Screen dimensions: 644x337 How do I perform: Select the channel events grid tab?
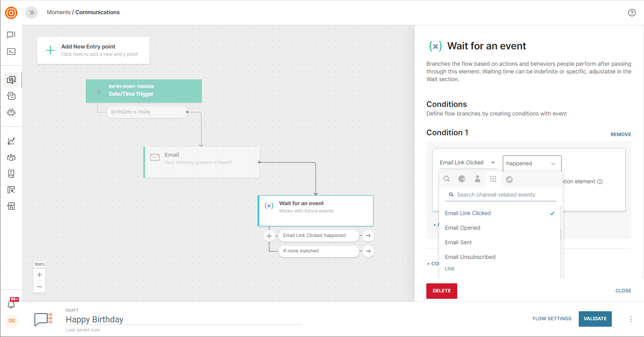coord(493,179)
